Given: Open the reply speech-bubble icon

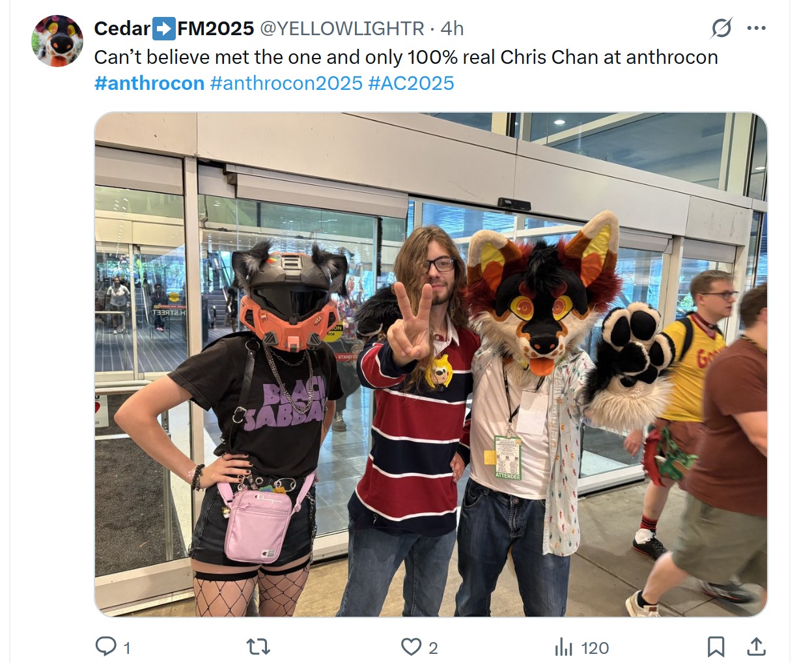Looking at the screenshot, I should pos(105,647).
